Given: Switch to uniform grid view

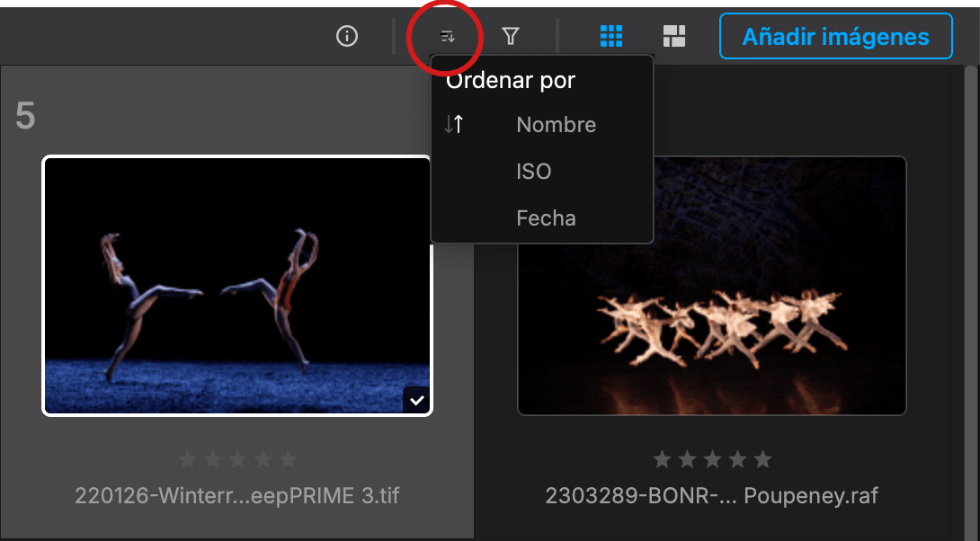Looking at the screenshot, I should tap(611, 36).
